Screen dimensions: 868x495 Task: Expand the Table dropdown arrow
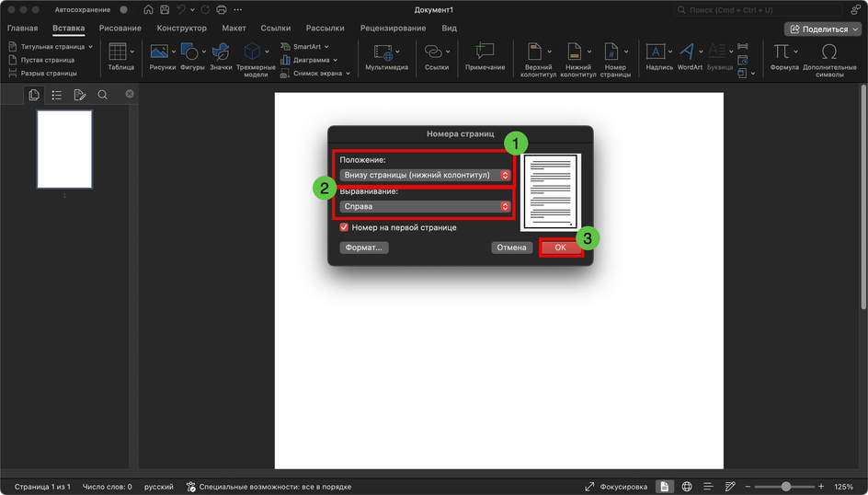pos(131,52)
